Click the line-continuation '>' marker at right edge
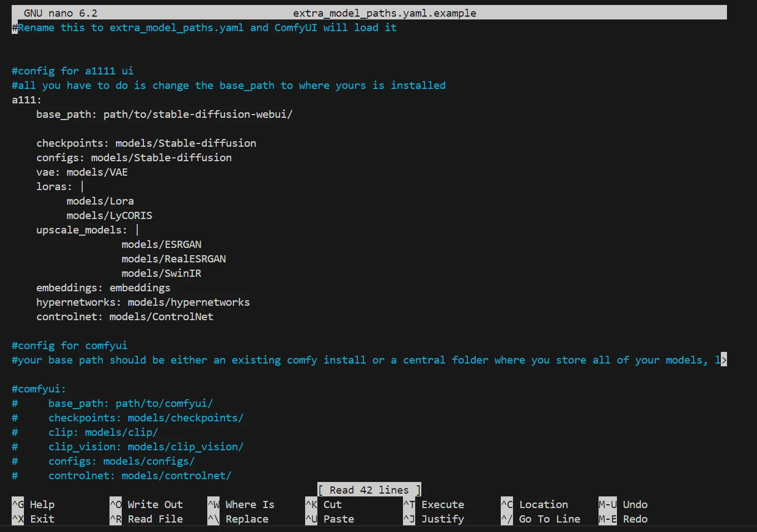 [x=724, y=360]
